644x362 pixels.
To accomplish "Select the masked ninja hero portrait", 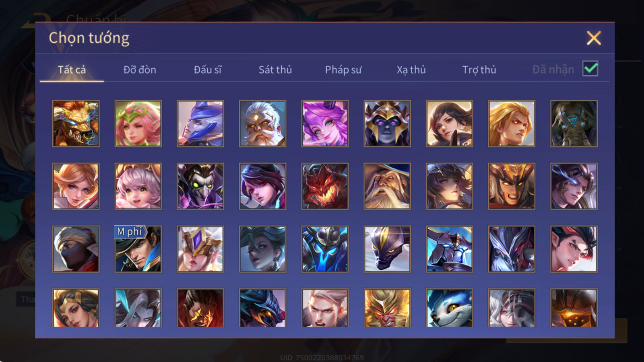I will (76, 249).
